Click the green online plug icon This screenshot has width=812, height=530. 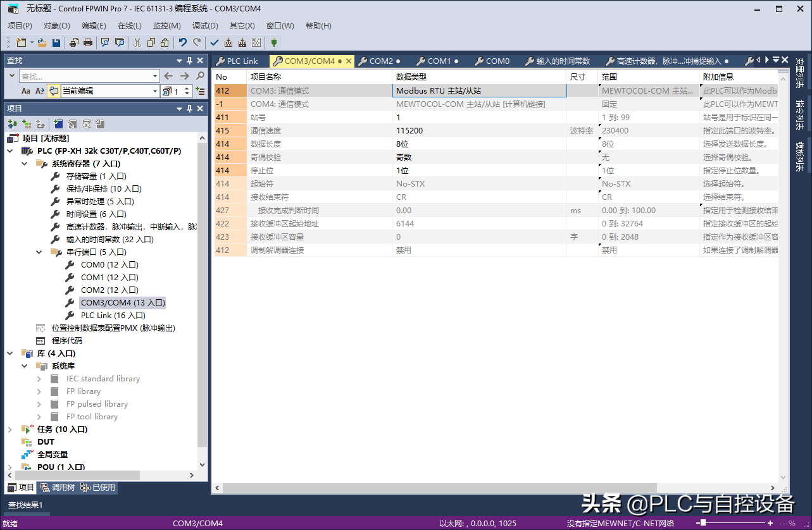[273, 42]
